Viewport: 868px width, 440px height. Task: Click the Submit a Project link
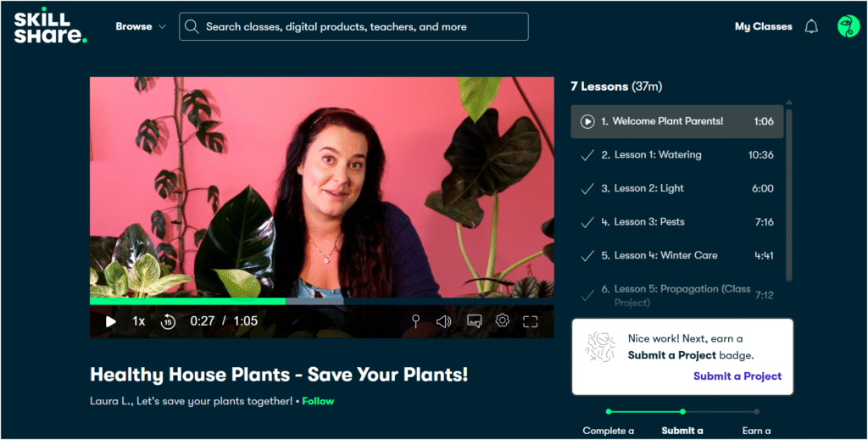(x=737, y=376)
